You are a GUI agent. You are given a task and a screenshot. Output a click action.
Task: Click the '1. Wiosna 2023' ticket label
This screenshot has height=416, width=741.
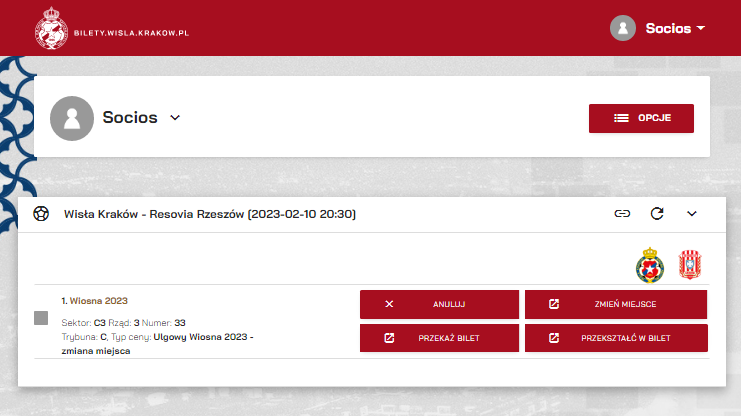click(x=95, y=301)
